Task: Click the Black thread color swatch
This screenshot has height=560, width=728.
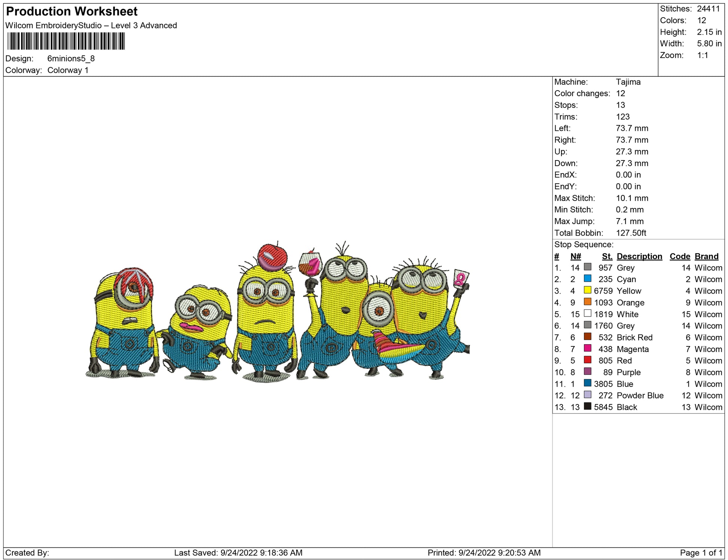Action: point(587,406)
